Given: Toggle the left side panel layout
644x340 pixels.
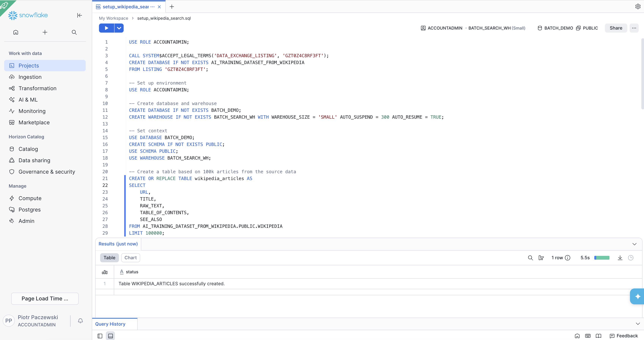Looking at the screenshot, I should pos(100,336).
